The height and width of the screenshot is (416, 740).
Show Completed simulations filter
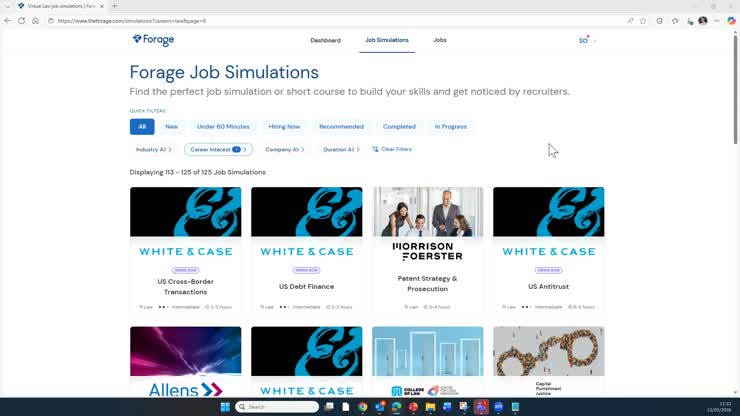pyautogui.click(x=399, y=127)
